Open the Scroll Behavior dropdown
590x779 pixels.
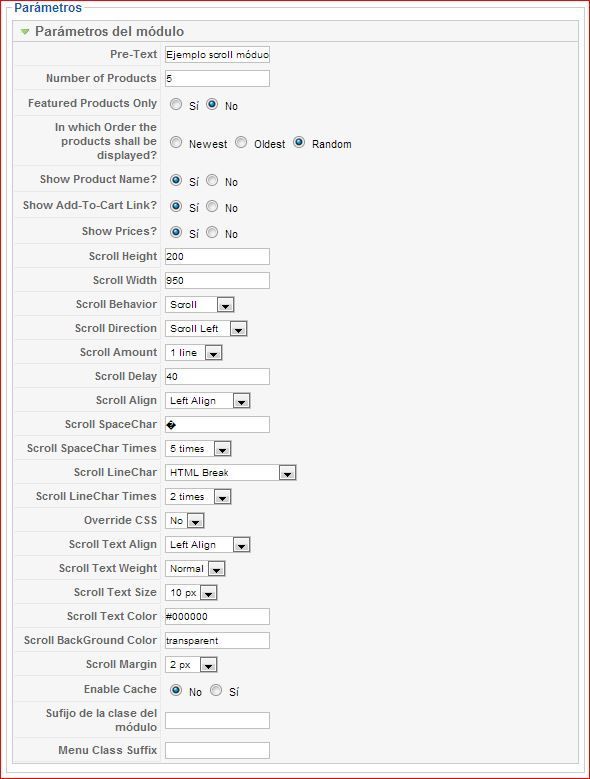tap(200, 305)
